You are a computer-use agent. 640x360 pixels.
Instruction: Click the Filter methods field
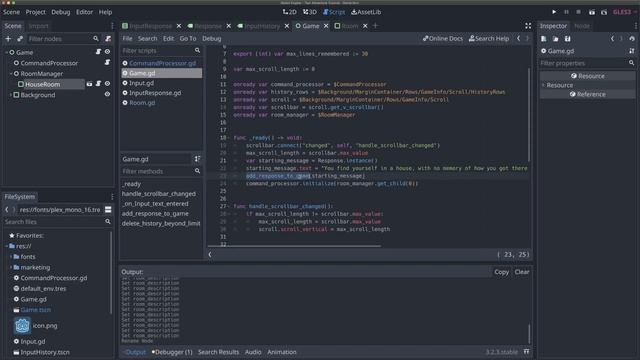coord(161,171)
